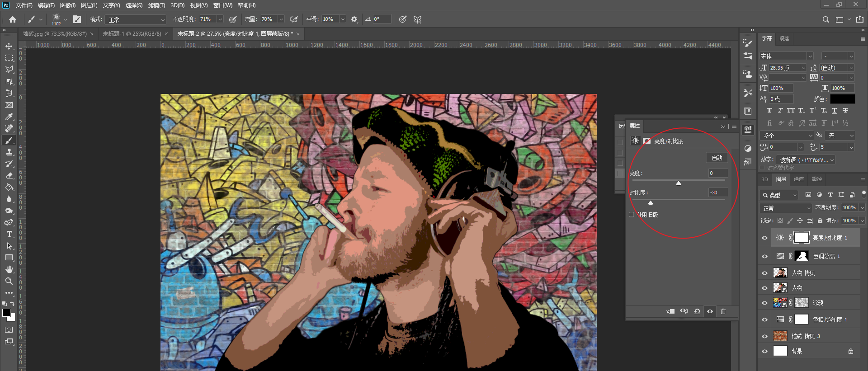Click the foreground color swatch

tap(6, 313)
